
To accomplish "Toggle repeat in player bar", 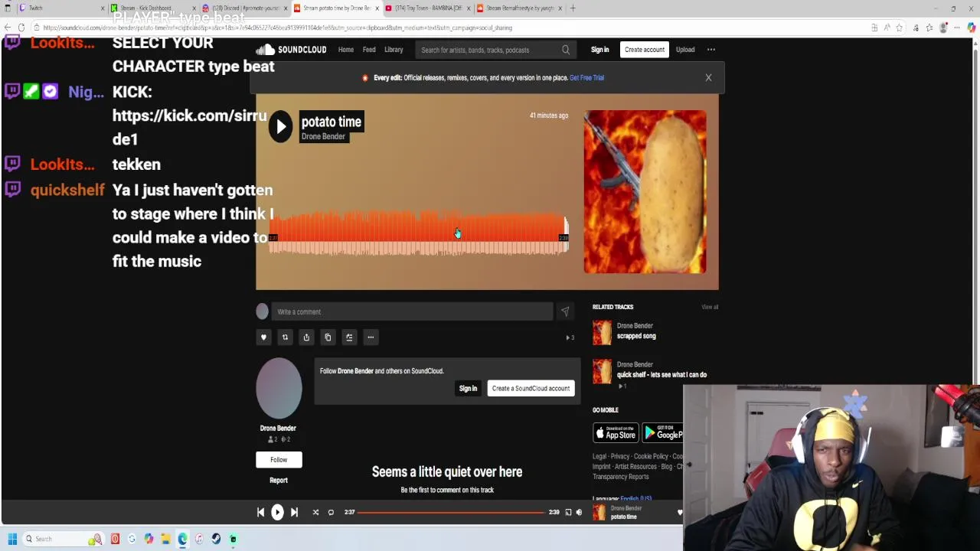I will (x=331, y=513).
